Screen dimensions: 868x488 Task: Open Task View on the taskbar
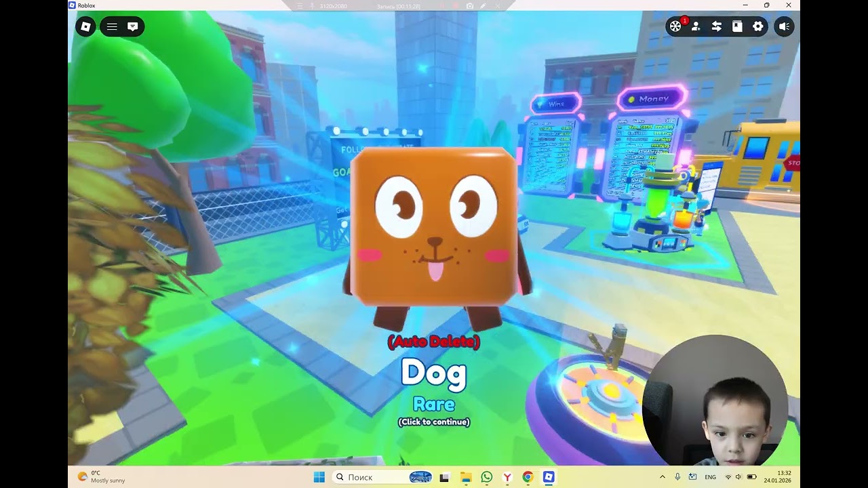pyautogui.click(x=444, y=477)
